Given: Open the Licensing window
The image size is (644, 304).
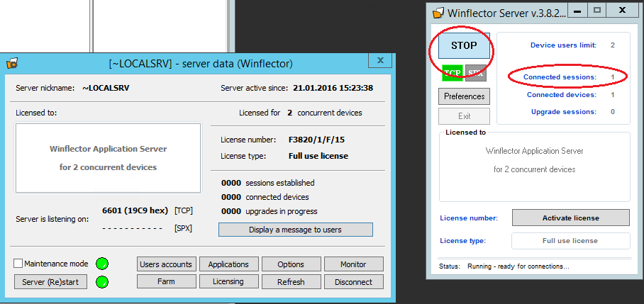Looking at the screenshot, I should 228,282.
